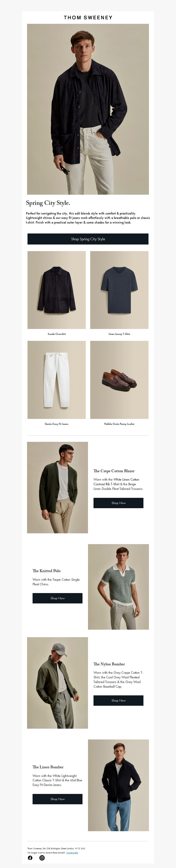Open the knitted polo model photo
Viewport: 176px width, 868px height.
pyautogui.click(x=118, y=587)
